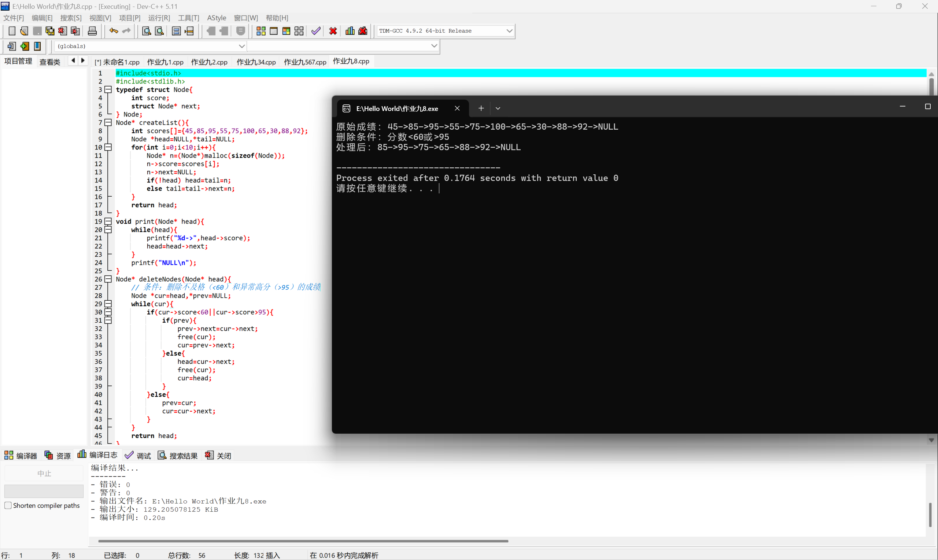Screen dimensions: 938x560
Task: Expand the (globals) scope dropdown
Action: click(241, 46)
